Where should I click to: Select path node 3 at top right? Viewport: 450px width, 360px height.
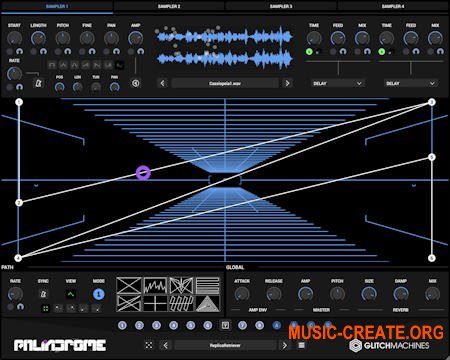point(432,102)
